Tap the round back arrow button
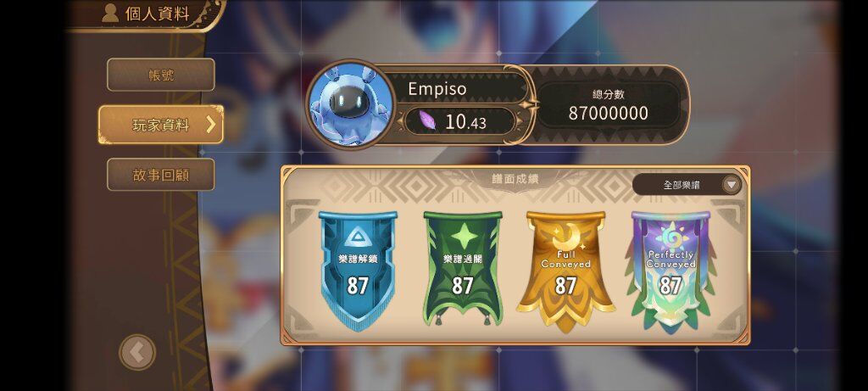868x391 pixels. pos(137,352)
